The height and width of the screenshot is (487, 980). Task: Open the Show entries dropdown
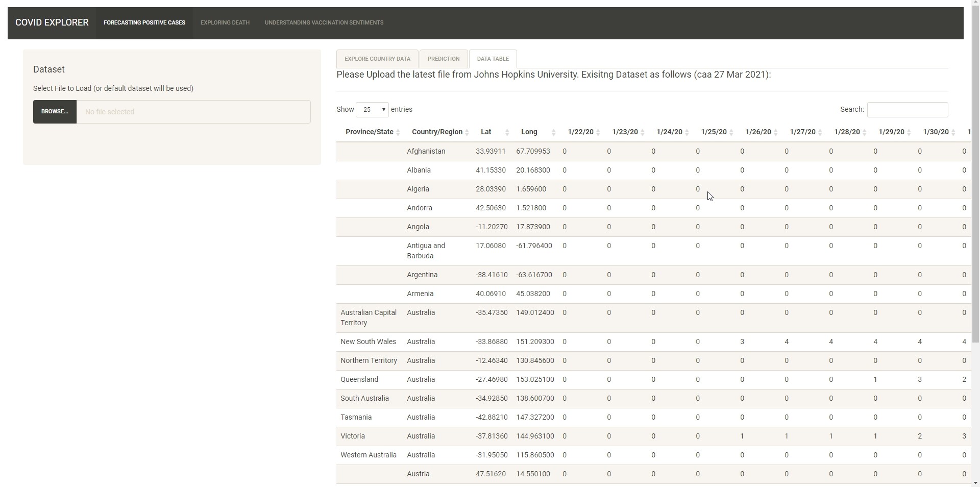tap(372, 110)
